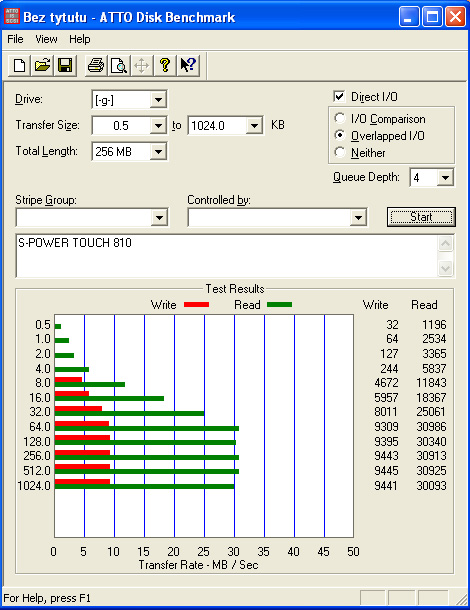Click into the S-POWER TOUCH 810 description field
The height and width of the screenshot is (610, 470).
click(227, 256)
